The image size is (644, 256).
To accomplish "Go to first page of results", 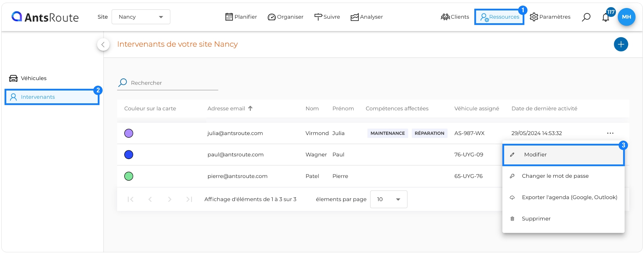I will point(130,199).
